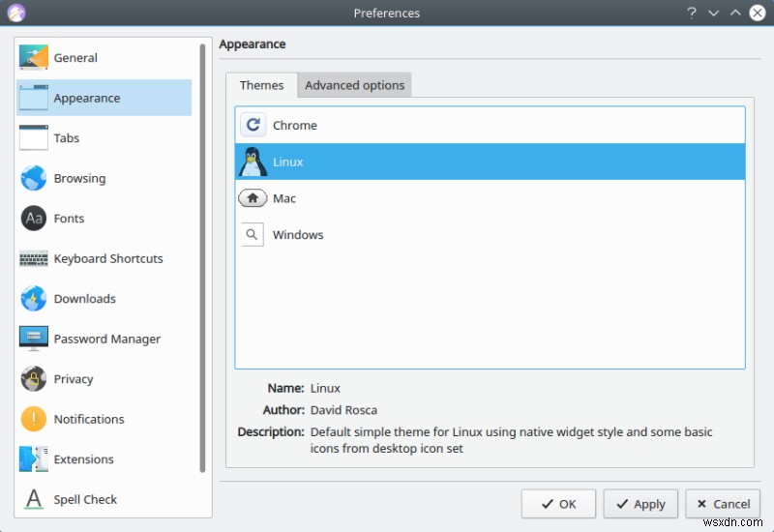Pick the Mac theme from list
This screenshot has width=774, height=532.
coord(284,198)
